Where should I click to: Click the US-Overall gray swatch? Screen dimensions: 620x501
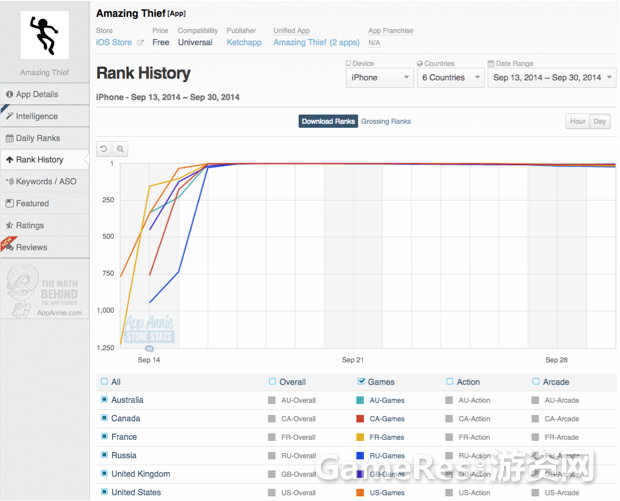coord(272,493)
